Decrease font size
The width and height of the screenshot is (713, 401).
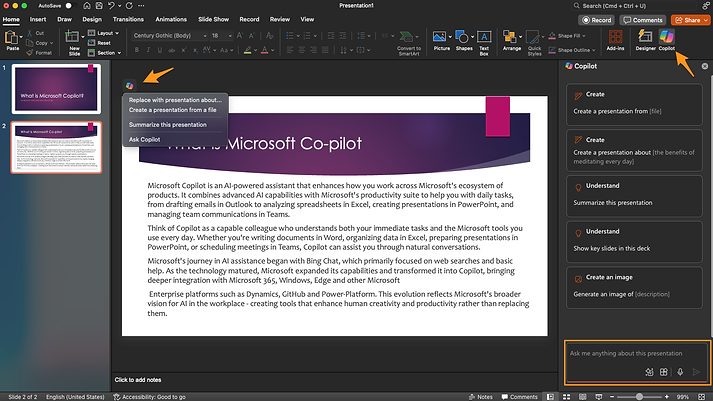coord(251,35)
